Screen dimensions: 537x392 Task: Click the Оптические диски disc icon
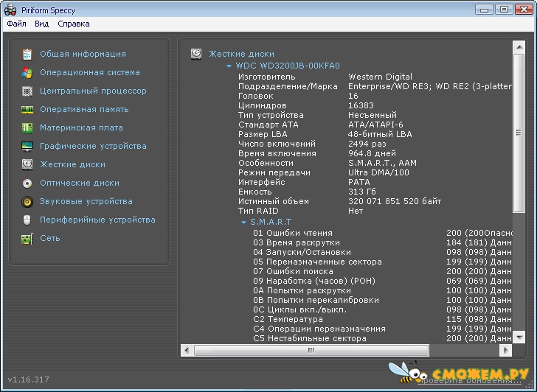tap(27, 183)
